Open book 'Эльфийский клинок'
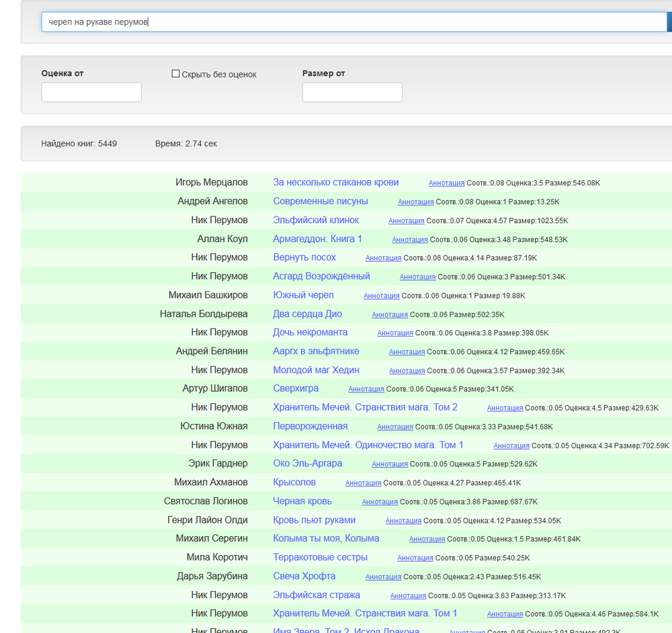Screen dimensions: 672x633 click(x=316, y=220)
